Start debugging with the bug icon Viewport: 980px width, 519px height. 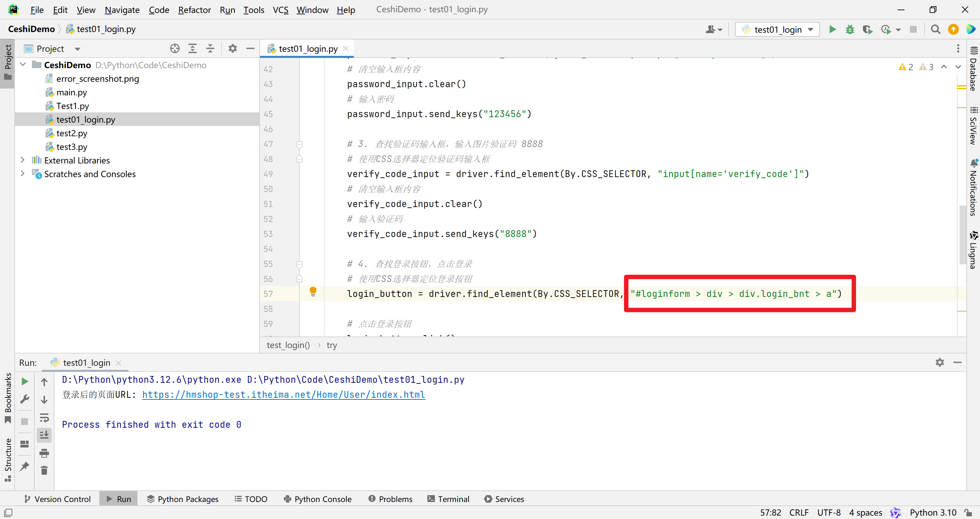coord(850,29)
